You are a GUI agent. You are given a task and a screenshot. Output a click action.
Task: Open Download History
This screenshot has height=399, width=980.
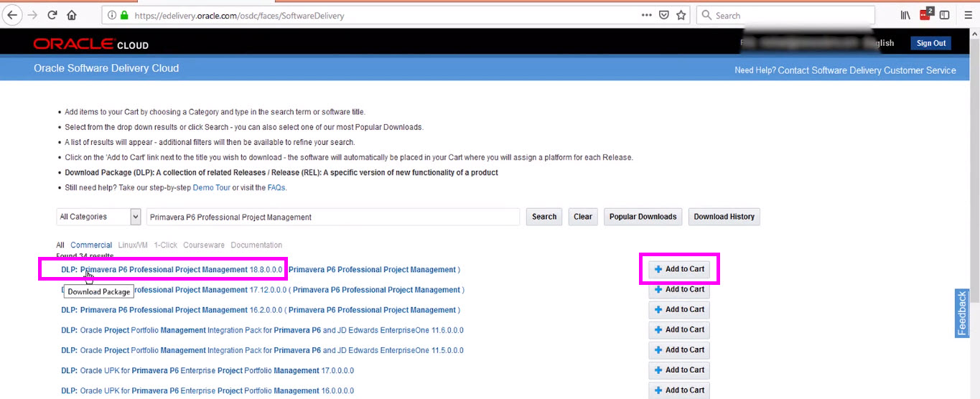coord(724,217)
